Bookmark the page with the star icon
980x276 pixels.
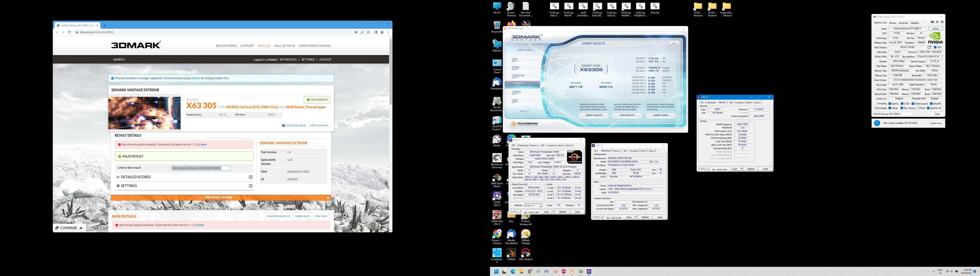point(368,32)
